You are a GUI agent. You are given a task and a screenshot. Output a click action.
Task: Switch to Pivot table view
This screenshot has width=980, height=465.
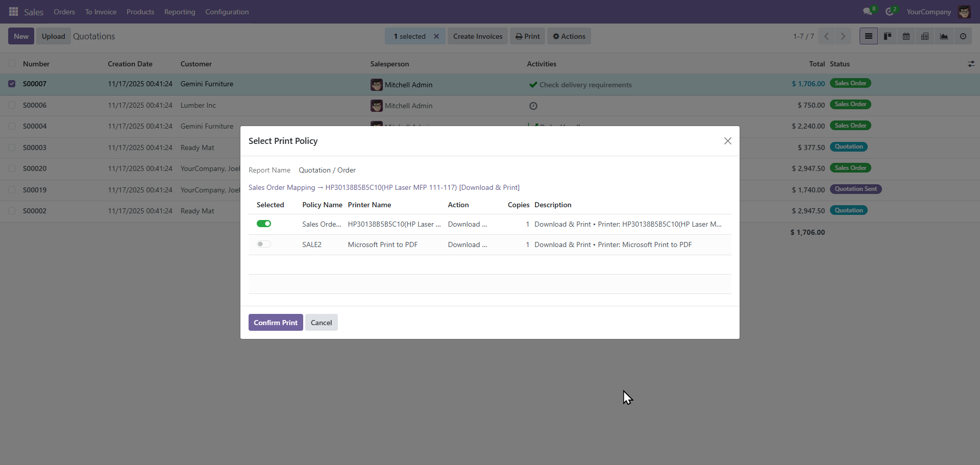coord(925,36)
